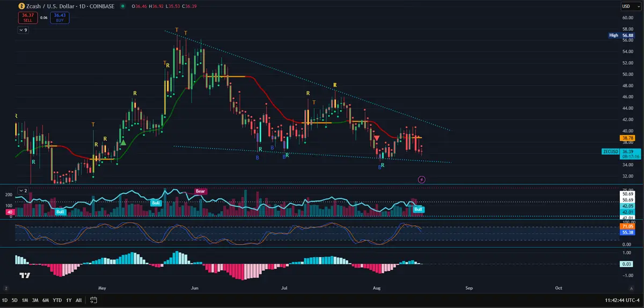The height and width of the screenshot is (308, 644).
Task: Click the purple lightning events icon
Action: [421, 179]
